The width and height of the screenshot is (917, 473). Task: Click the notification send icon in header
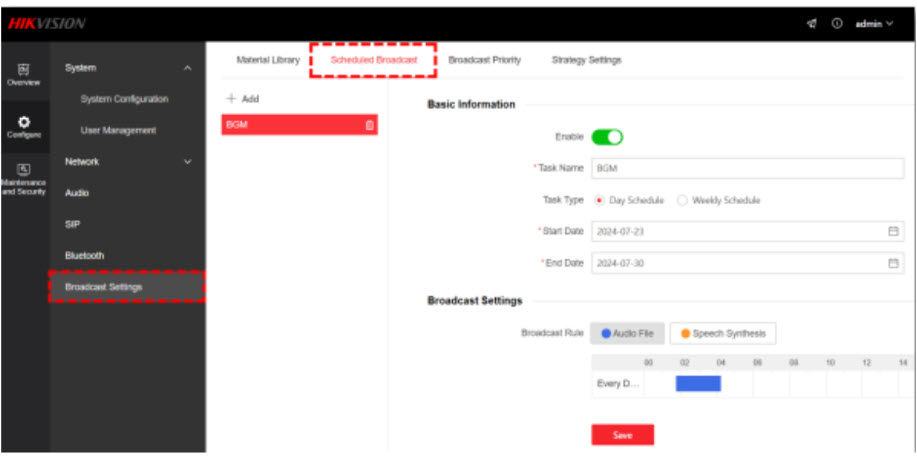(x=812, y=23)
